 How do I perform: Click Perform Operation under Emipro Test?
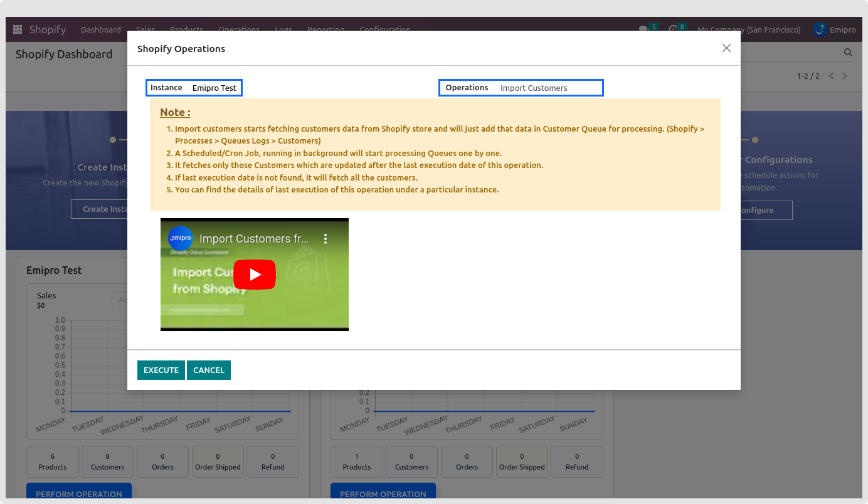pyautogui.click(x=79, y=491)
